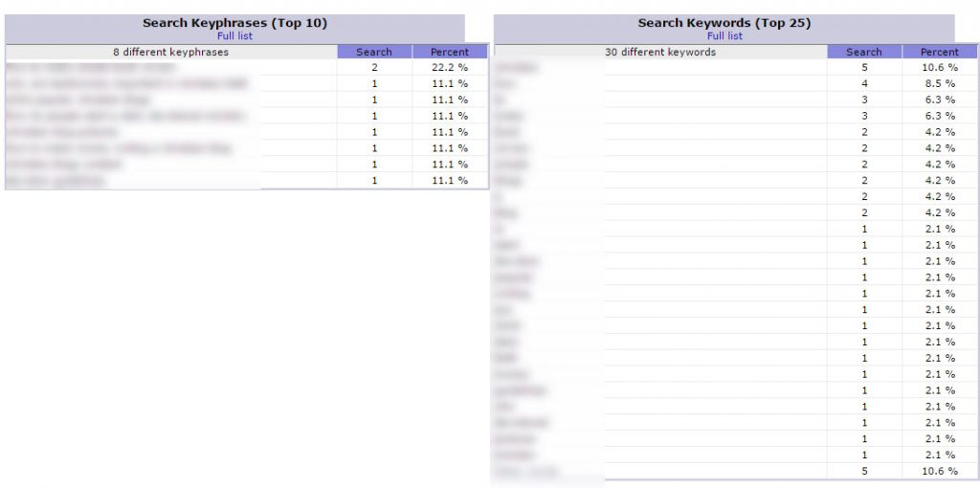980x488 pixels.
Task: Click the 30 different keywords header cell
Action: click(x=660, y=53)
